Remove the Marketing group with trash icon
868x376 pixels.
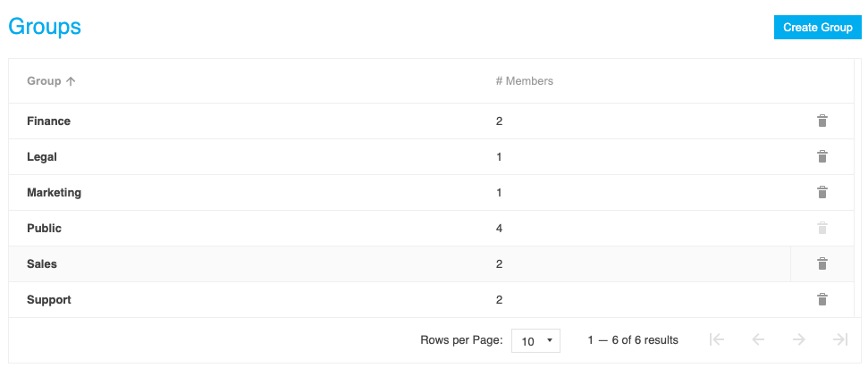[822, 192]
